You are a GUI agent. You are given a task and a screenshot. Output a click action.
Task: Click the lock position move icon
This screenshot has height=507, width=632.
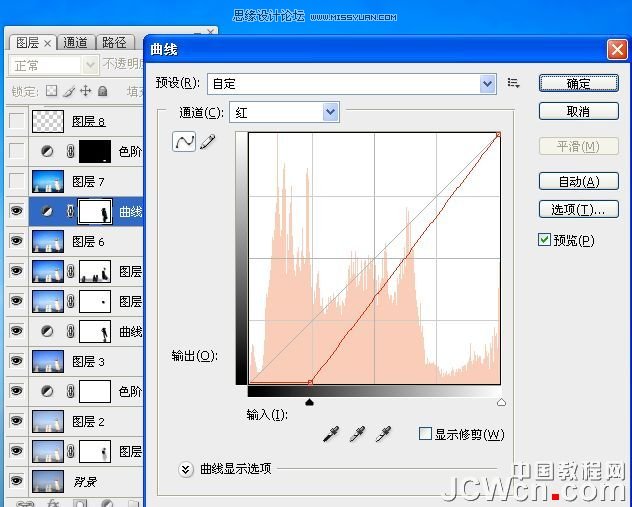point(85,91)
